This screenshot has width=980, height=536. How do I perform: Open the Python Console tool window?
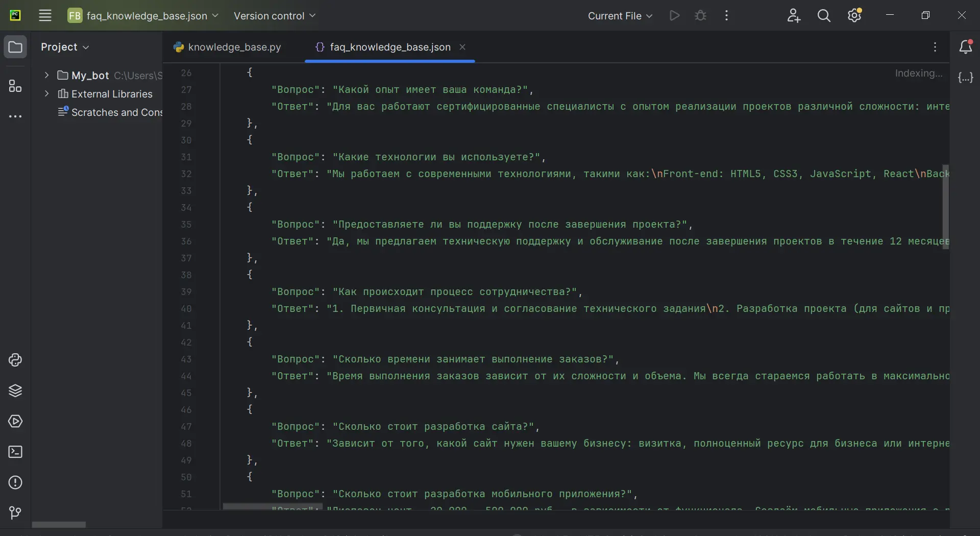[15, 360]
